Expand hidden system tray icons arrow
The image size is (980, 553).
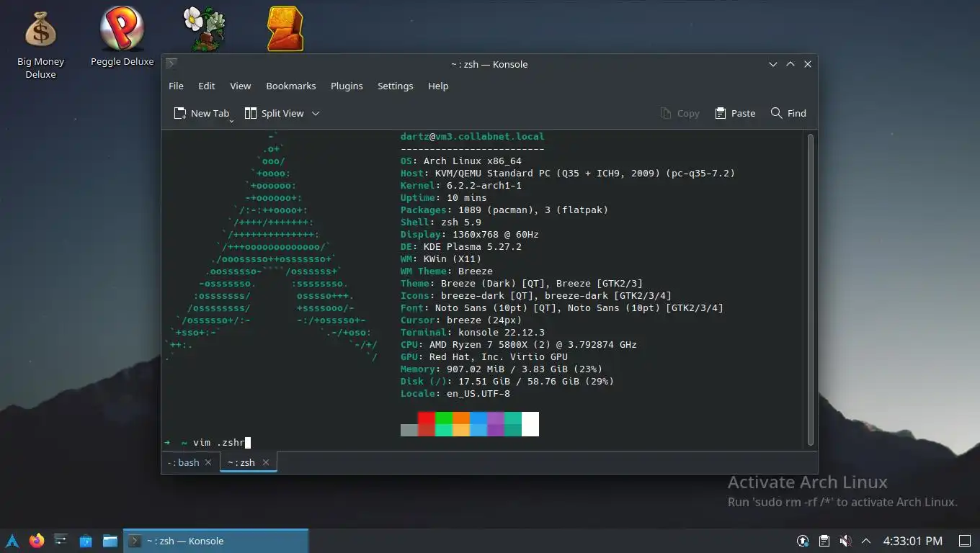(866, 541)
